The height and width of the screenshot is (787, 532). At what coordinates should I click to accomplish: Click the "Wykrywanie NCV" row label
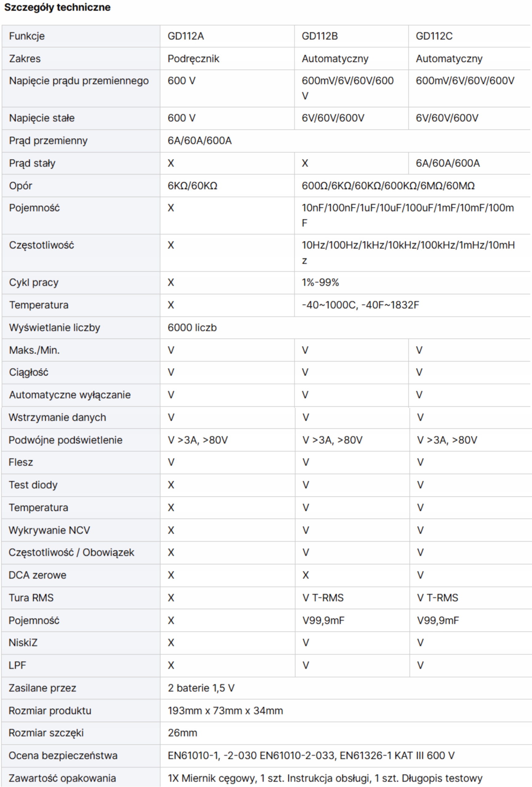click(49, 530)
